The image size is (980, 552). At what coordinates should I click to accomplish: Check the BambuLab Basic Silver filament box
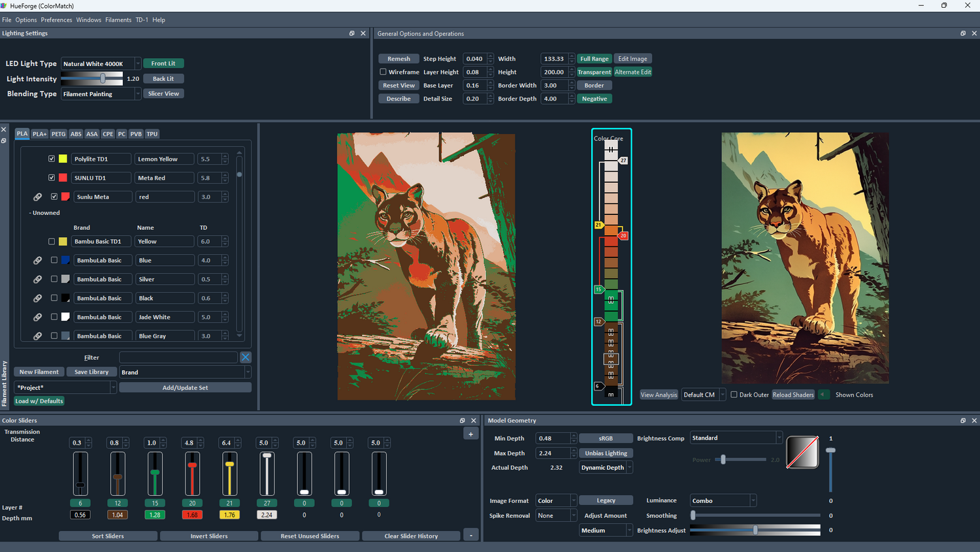[x=54, y=279]
